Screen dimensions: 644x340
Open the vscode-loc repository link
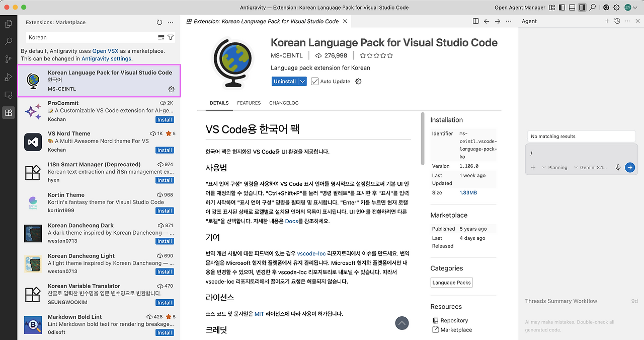click(x=311, y=253)
